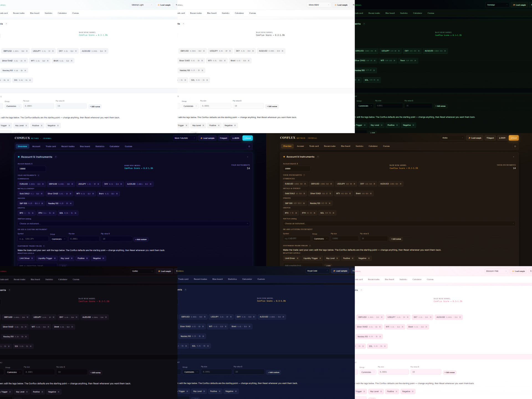The width and height of the screenshot is (532, 399).
Task: Click Account deposit field in Neon Futuristic panel
Action: pyautogui.click(x=32, y=168)
